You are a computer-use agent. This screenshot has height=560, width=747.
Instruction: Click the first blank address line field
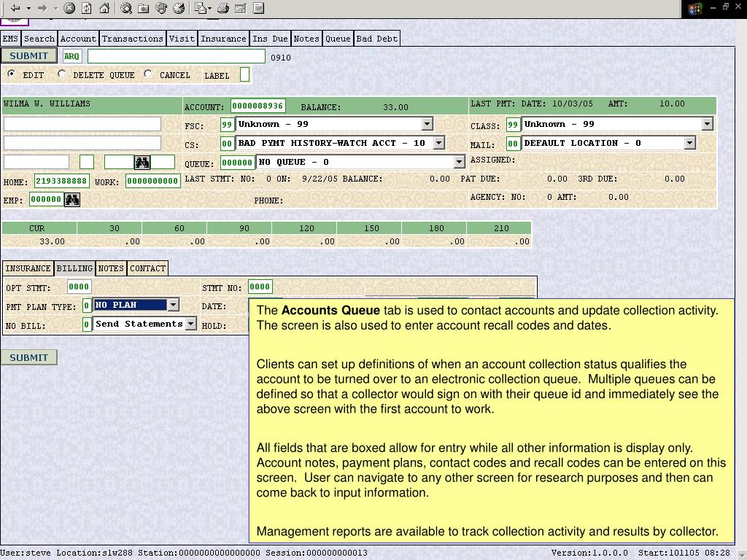tap(82, 124)
